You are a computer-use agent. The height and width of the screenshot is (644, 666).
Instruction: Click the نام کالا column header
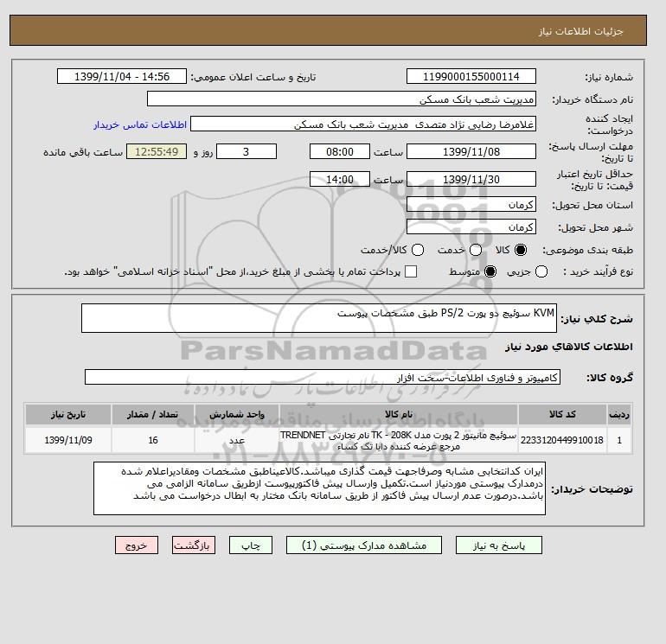click(399, 414)
